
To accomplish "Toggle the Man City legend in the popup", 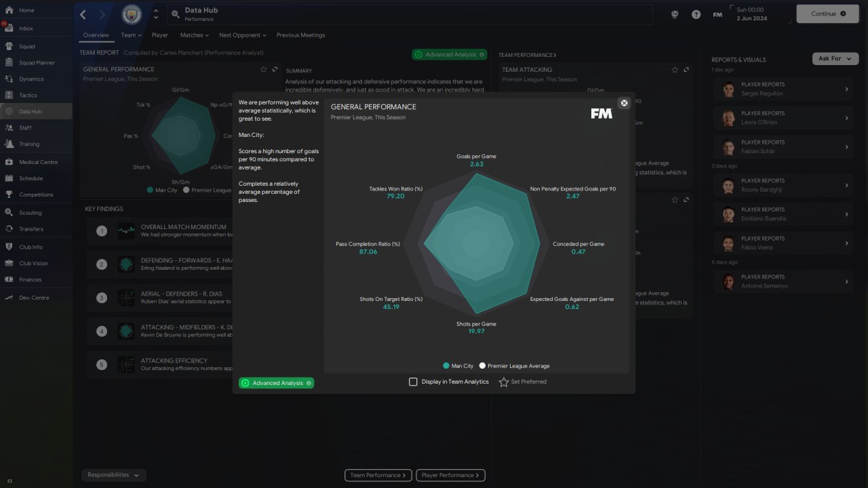I will pos(458,366).
